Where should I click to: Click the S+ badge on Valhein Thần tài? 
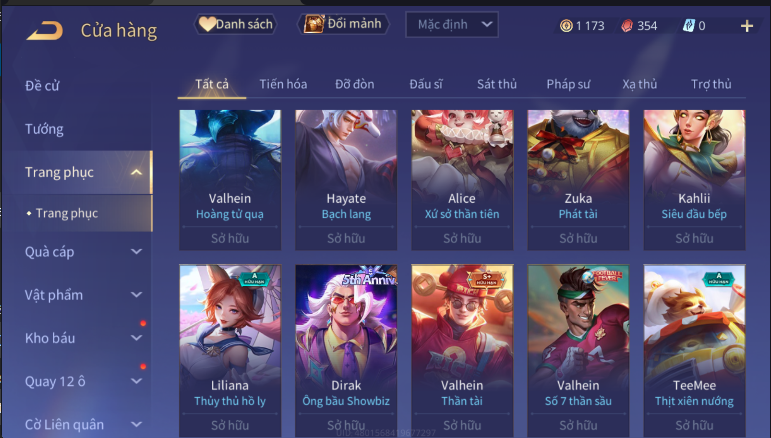pos(486,279)
